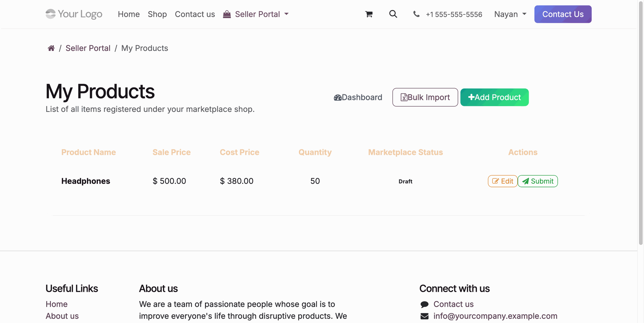
Task: Click the breadcrumb home icon
Action: click(x=51, y=48)
